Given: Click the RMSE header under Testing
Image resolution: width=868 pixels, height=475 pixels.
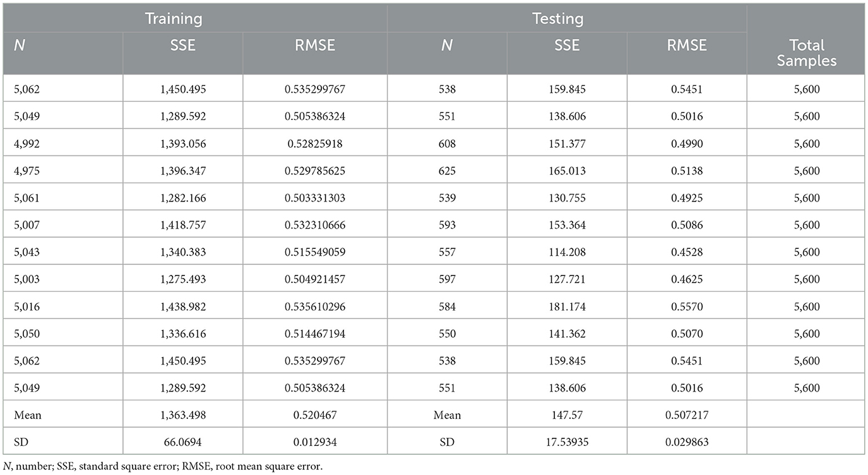Looking at the screenshot, I should point(686,45).
